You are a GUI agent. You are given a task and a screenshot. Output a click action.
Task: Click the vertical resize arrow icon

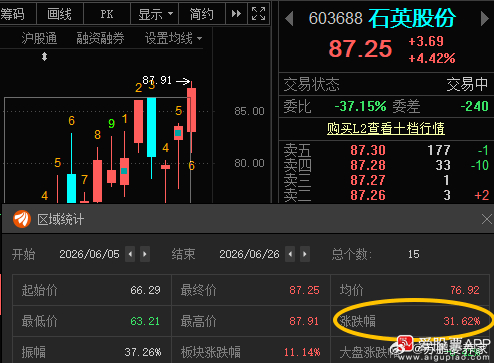[44, 57]
